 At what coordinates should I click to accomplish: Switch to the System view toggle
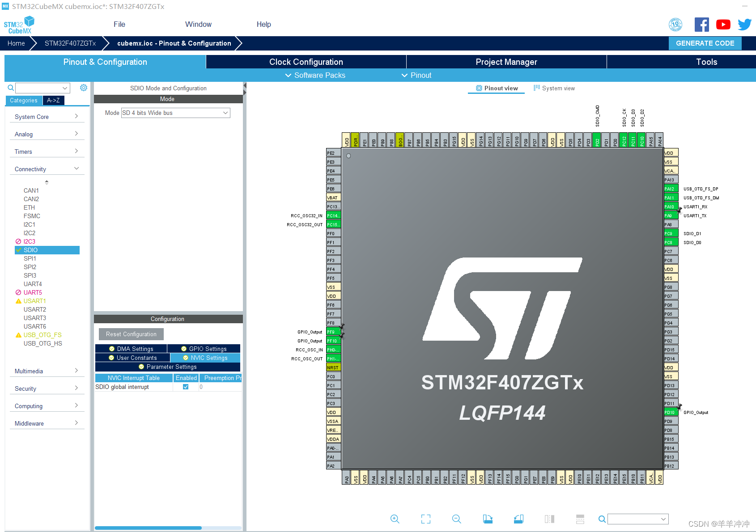554,88
